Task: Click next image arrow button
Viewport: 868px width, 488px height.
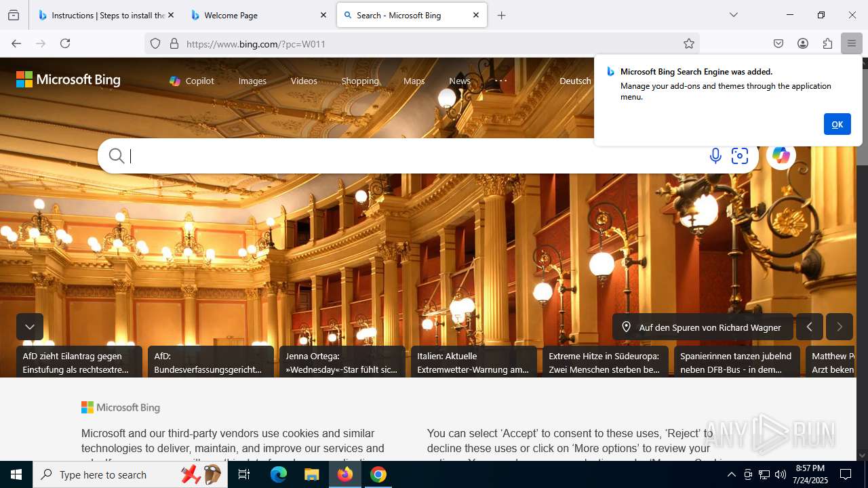Action: (840, 327)
